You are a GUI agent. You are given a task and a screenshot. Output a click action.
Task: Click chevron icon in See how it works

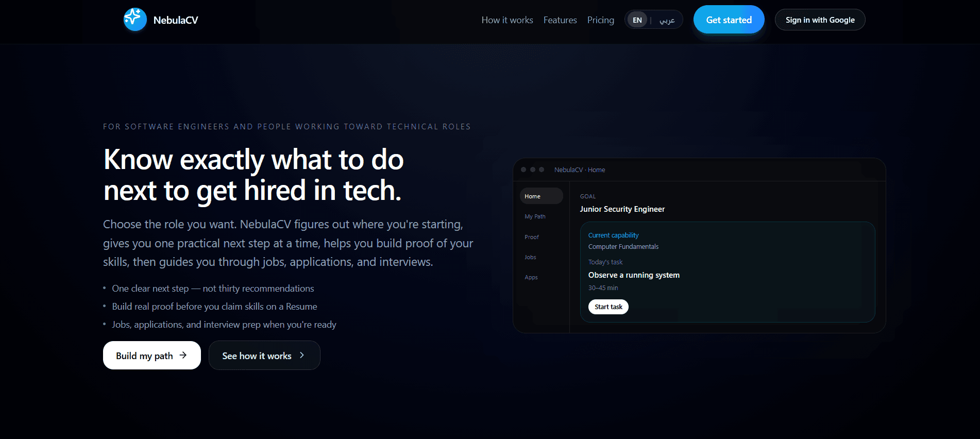coord(302,356)
